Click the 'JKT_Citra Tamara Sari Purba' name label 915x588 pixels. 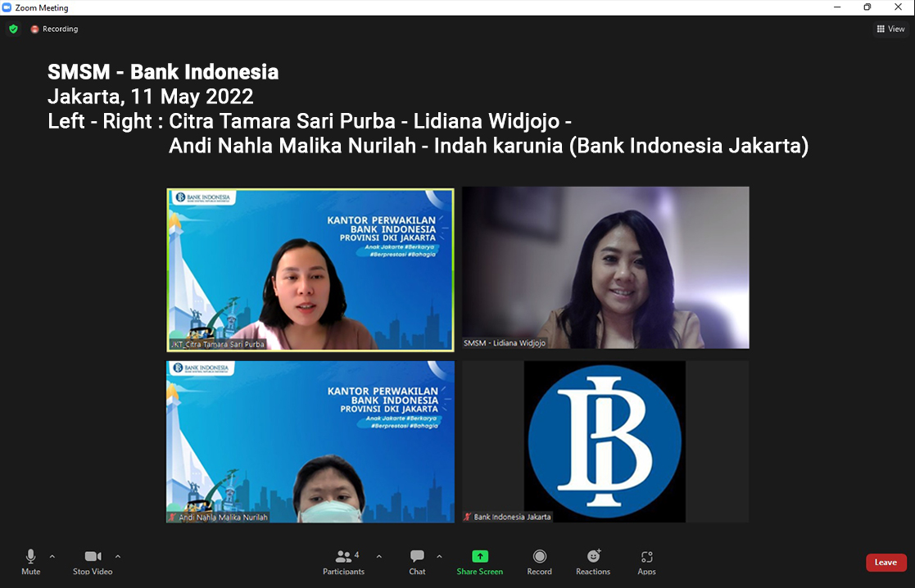(218, 344)
